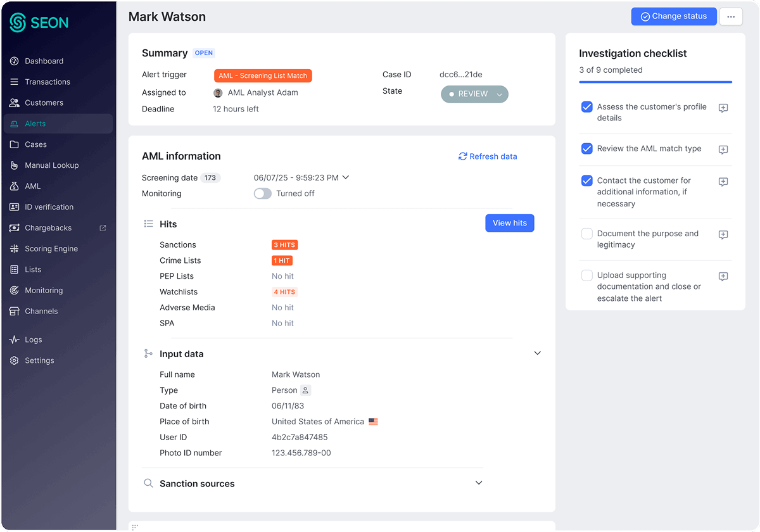Viewport: 760px width, 532px height.
Task: Select the AML icon in the sidebar
Action: tap(14, 186)
